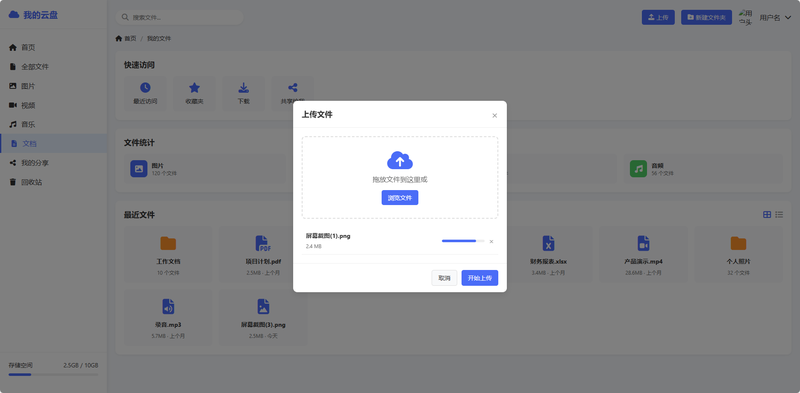Open 首页 in the sidebar
The width and height of the screenshot is (800, 393).
pyautogui.click(x=54, y=47)
